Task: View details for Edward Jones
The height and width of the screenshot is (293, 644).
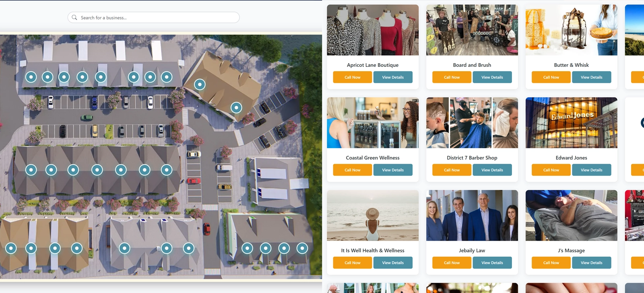Action: [592, 170]
